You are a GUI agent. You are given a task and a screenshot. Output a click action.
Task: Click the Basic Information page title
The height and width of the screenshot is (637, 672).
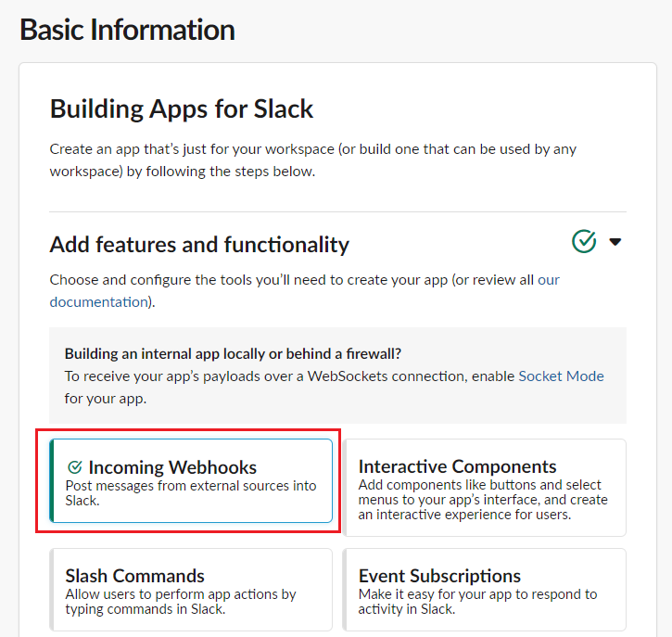(127, 30)
